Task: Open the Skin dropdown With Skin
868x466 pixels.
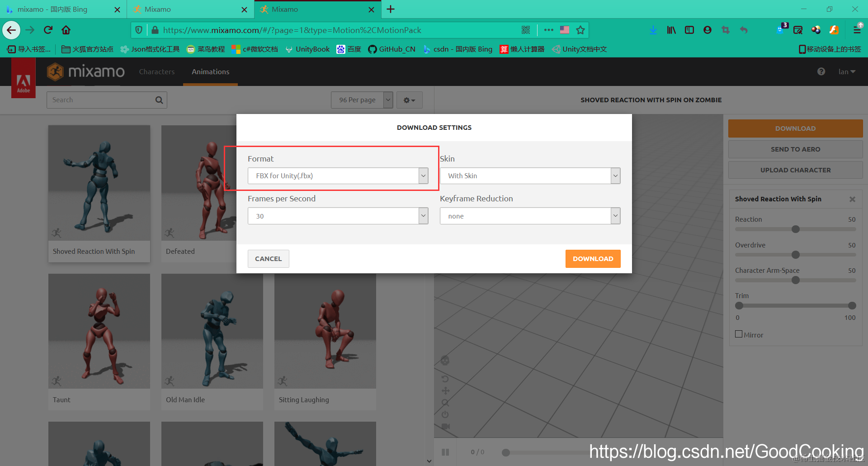Action: [530, 176]
